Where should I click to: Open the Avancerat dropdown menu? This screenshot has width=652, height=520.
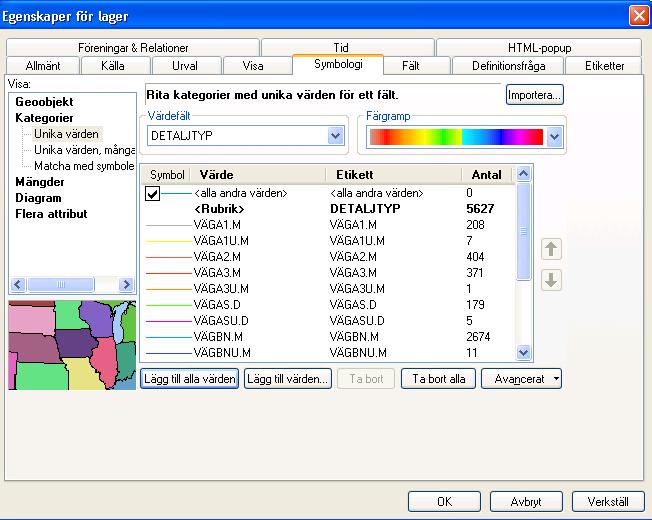point(521,379)
